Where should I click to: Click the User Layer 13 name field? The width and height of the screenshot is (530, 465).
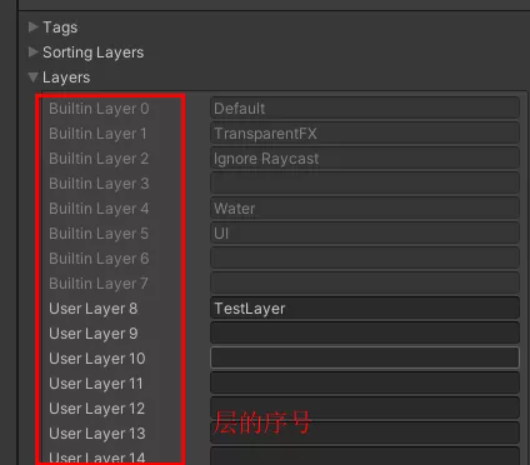tap(365, 433)
